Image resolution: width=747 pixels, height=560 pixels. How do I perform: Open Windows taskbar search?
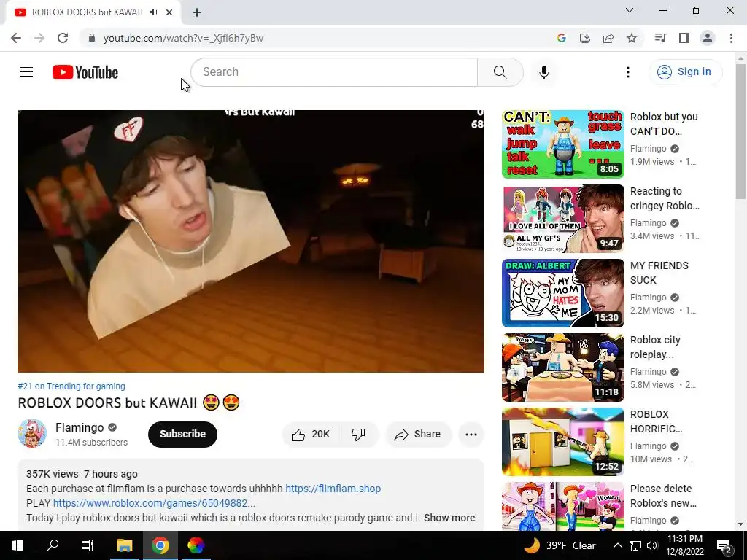(x=53, y=545)
